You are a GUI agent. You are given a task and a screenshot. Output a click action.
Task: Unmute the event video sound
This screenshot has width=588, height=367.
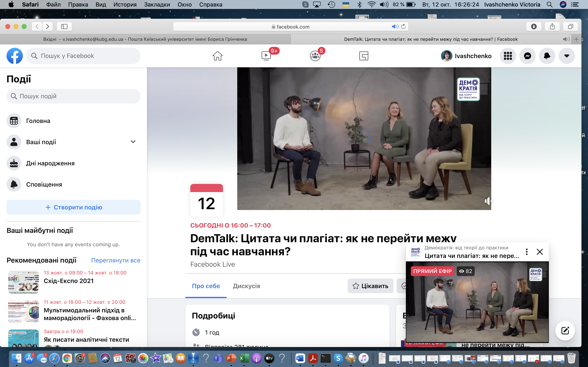488,201
